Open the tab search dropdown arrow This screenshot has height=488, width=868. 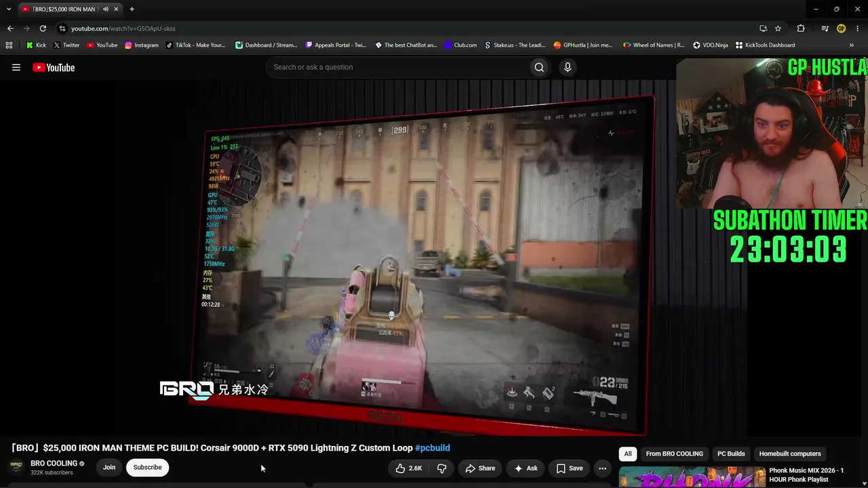coord(9,9)
